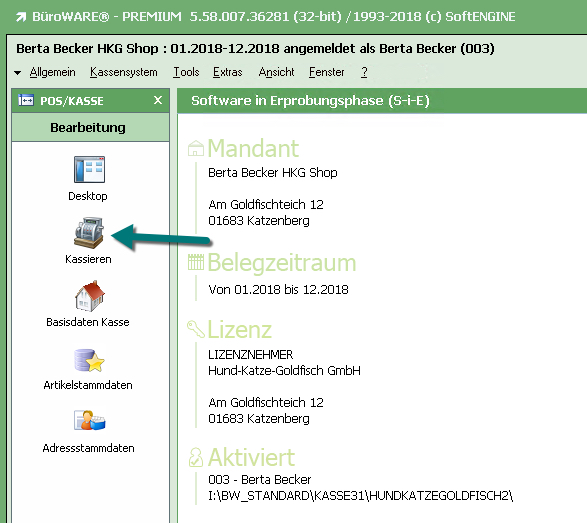Open the Kassensystem menu
This screenshot has width=587, height=523.
click(124, 72)
